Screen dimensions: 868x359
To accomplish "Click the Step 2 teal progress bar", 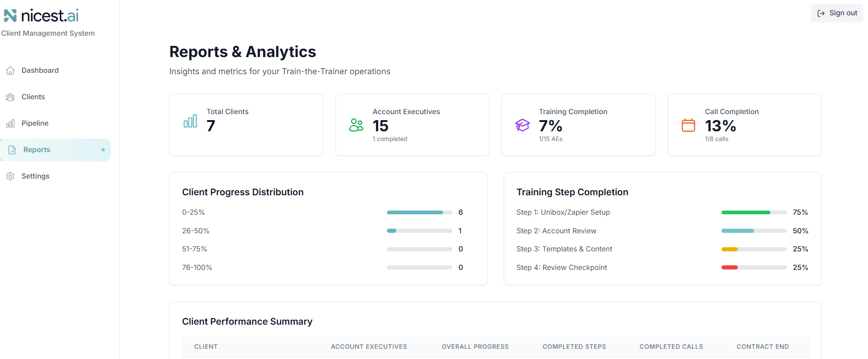I will 754,231.
